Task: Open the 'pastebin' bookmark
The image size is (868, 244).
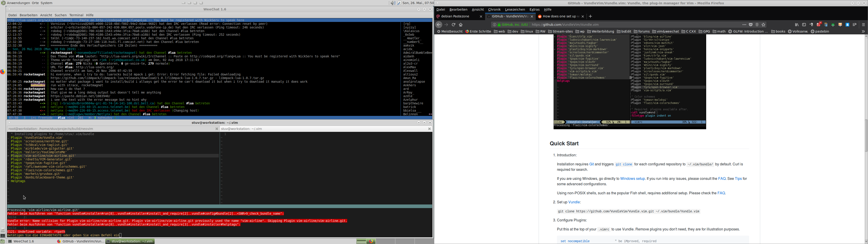Action: click(820, 31)
